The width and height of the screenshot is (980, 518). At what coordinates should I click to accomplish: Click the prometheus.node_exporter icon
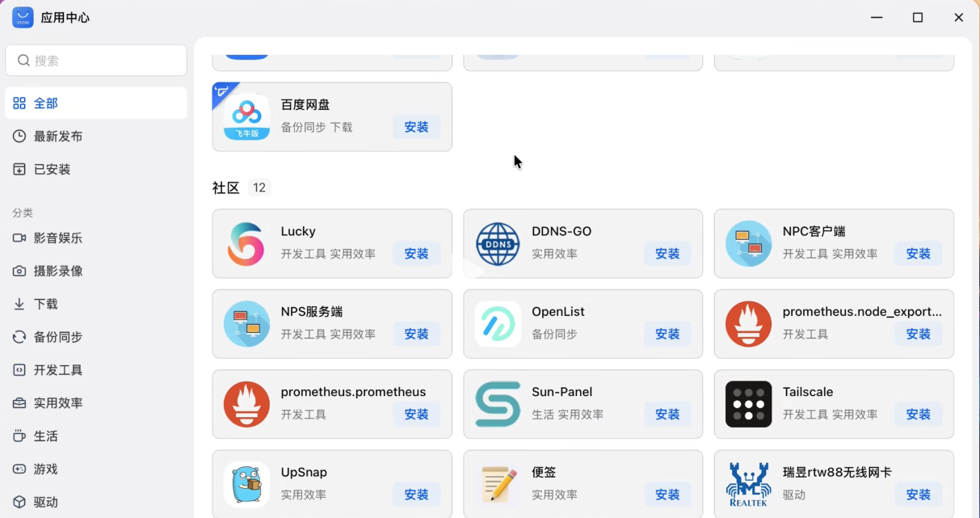748,323
